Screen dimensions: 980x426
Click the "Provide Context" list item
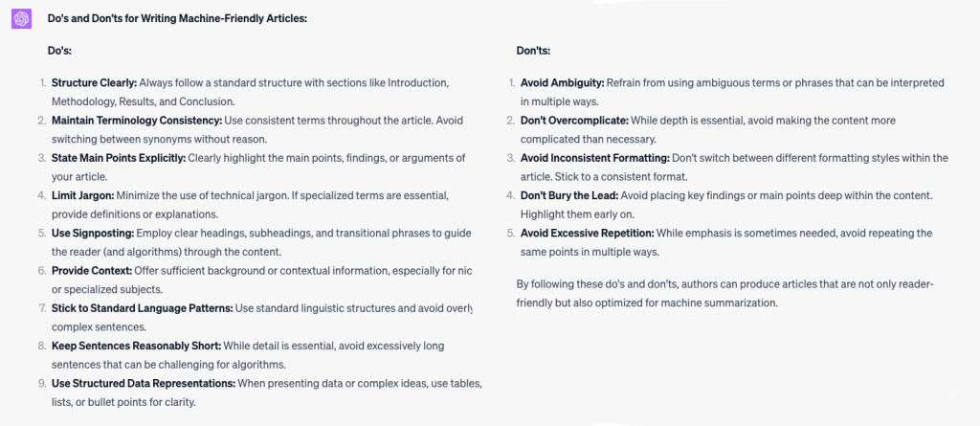point(93,270)
